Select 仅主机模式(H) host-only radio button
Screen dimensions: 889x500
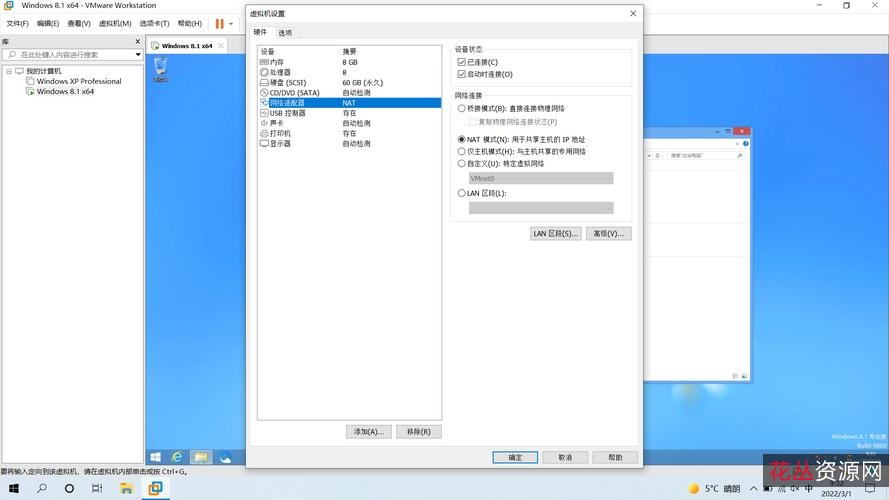pos(462,151)
